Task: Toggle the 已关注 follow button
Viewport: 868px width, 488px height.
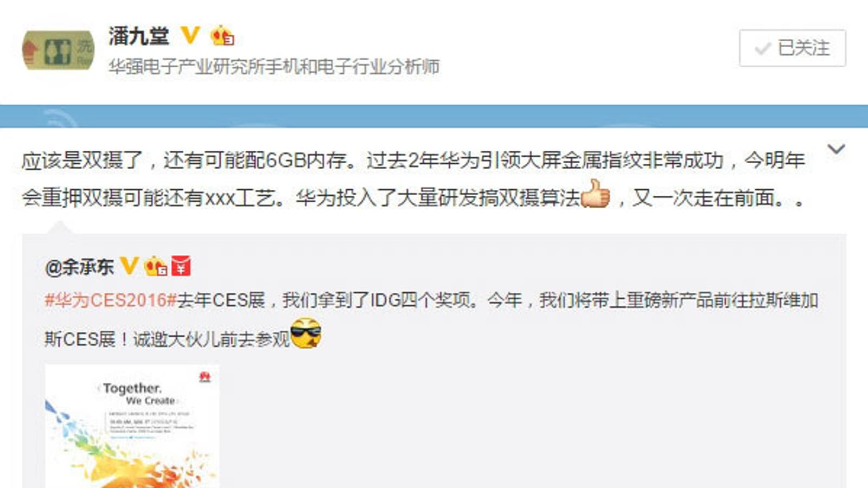Action: tap(792, 48)
